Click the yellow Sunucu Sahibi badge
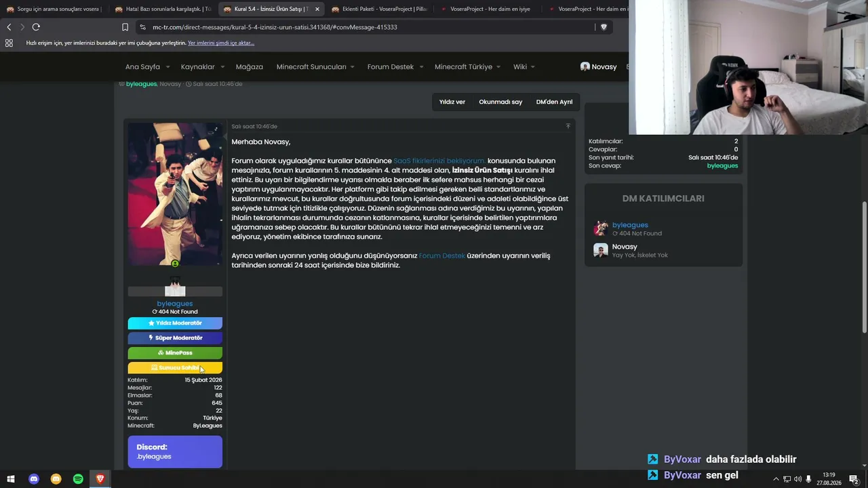 tap(175, 368)
